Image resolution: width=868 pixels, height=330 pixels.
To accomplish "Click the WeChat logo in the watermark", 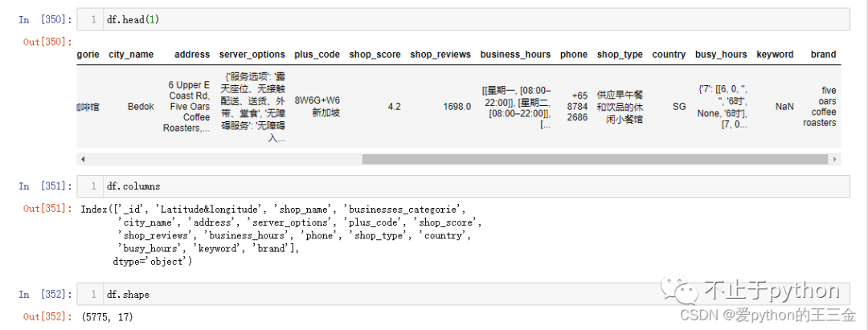I will click(687, 291).
